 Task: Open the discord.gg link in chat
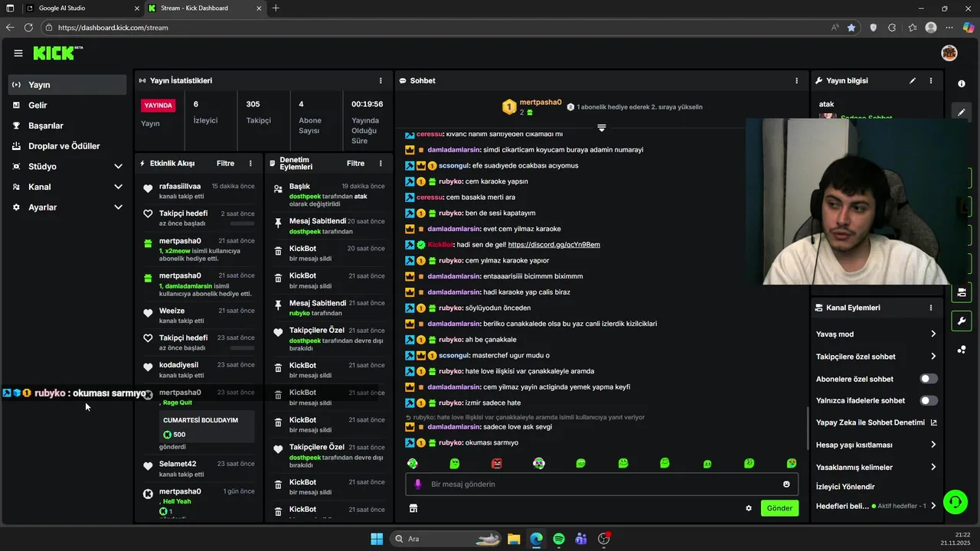[554, 245]
